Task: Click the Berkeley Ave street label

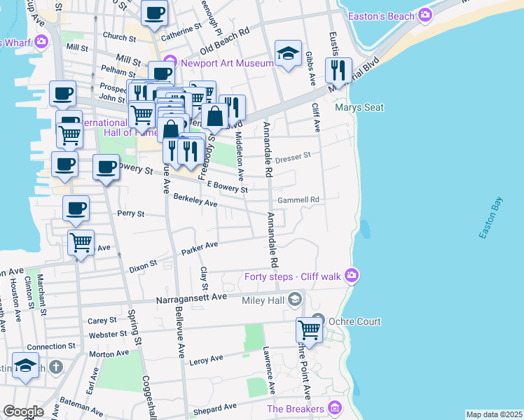Action: coord(195,200)
